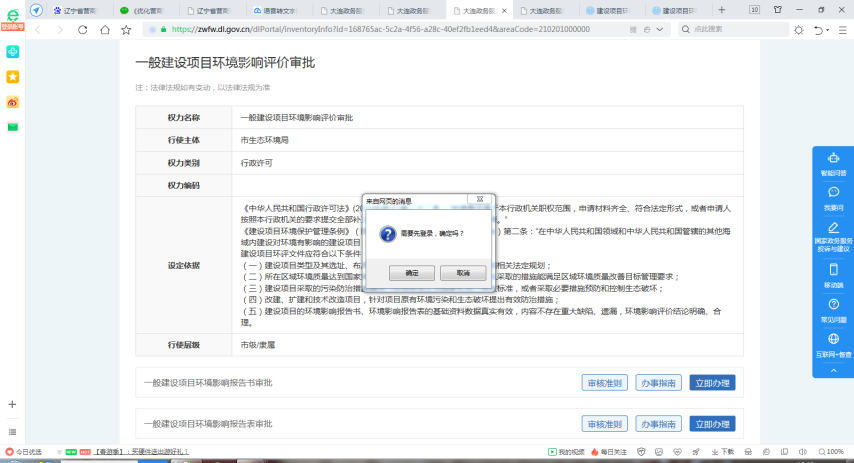
Task: Switch to the 《优化营商 tab
Action: (x=144, y=10)
